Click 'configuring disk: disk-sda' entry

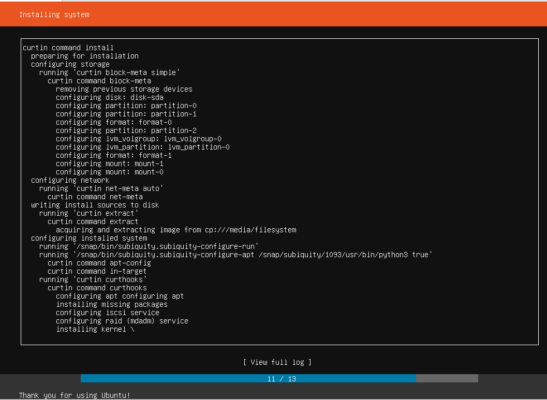110,98
